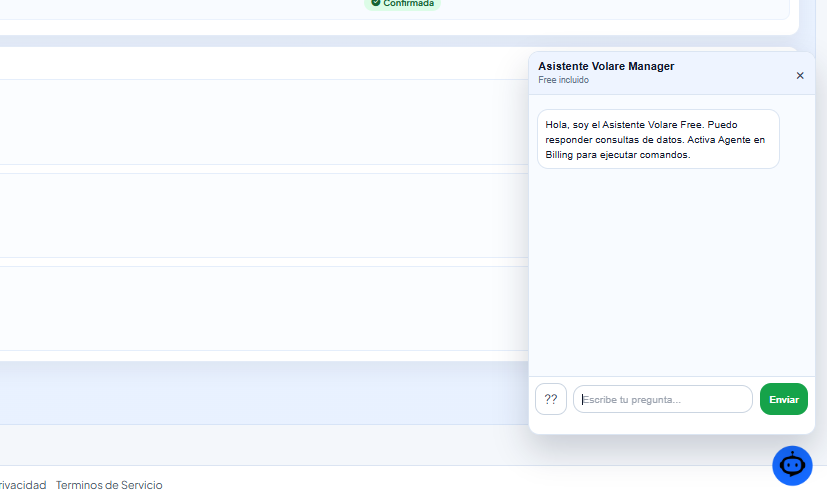Close the Asistente Volare Manager chat panel
The image size is (827, 495).
pos(800,75)
